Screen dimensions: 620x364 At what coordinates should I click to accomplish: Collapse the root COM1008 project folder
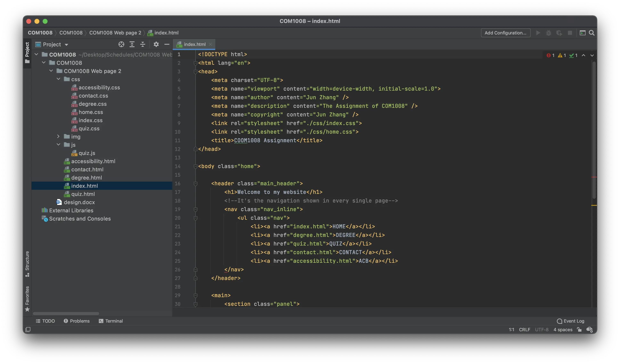point(36,54)
